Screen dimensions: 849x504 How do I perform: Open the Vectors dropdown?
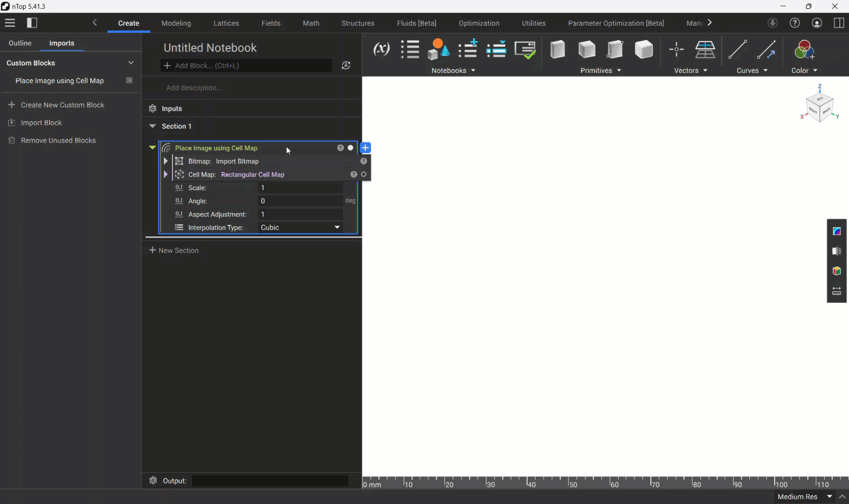[x=691, y=70]
